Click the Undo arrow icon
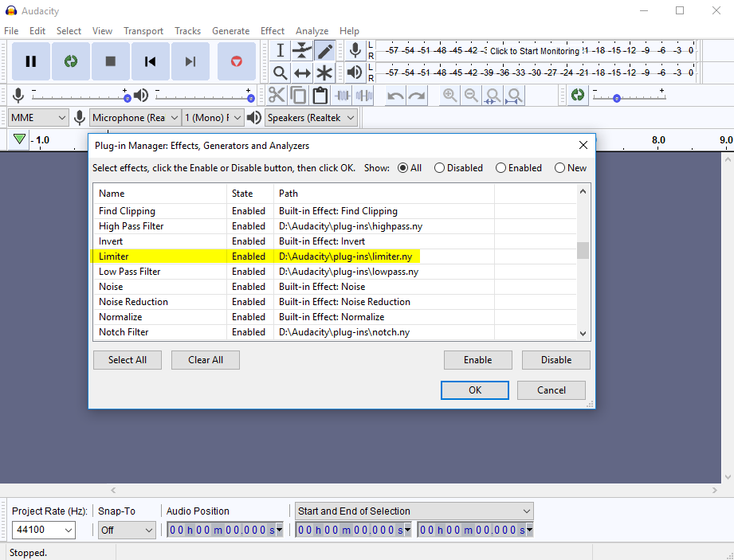 point(395,96)
